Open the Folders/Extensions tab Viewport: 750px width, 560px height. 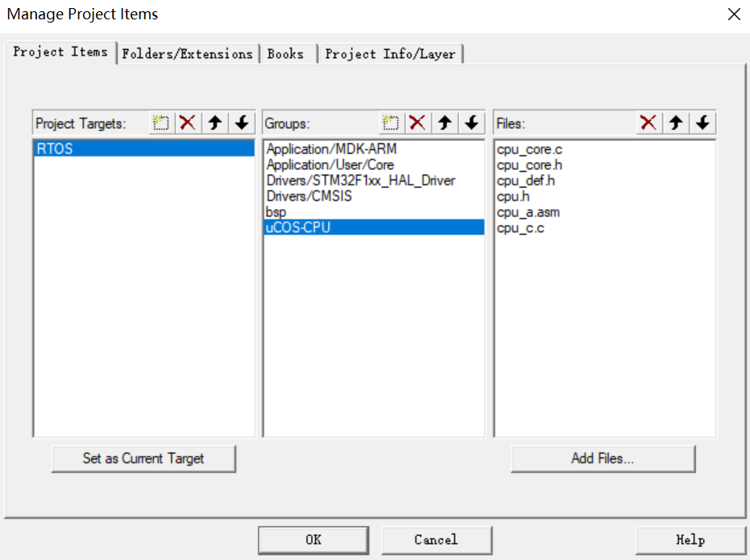tap(187, 54)
